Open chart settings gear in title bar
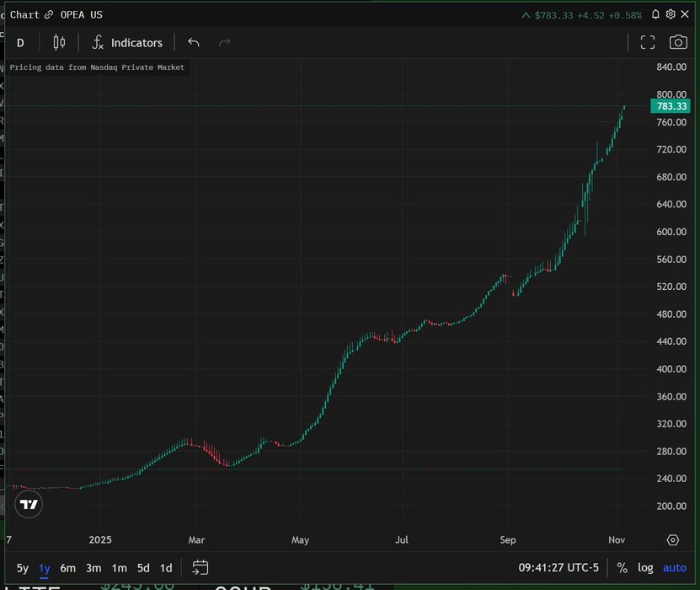The image size is (700, 590). pyautogui.click(x=671, y=14)
